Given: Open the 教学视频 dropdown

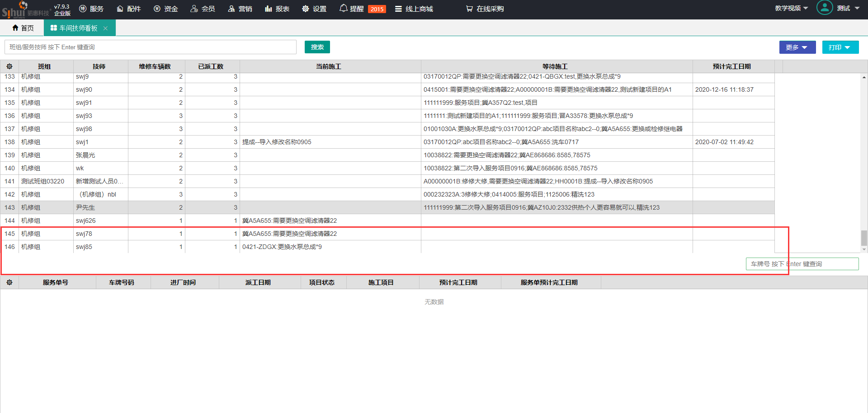Looking at the screenshot, I should 791,9.
